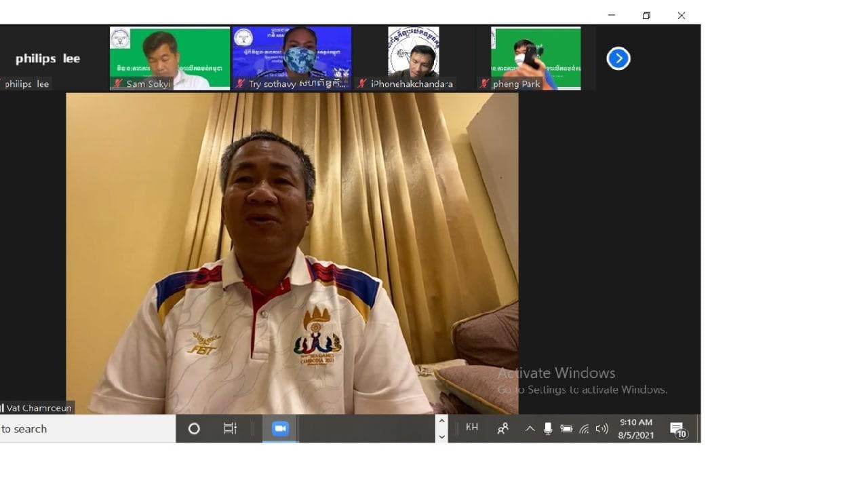868x488 pixels.
Task: Click muted mic icon beside Sam Sokyi
Action: (x=119, y=83)
